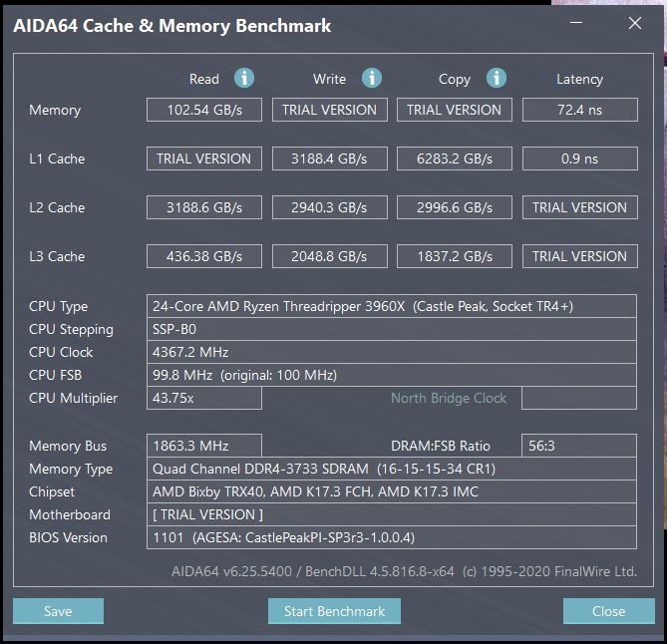Select L1 Cache Write 3188.4 GB/s
The width and height of the screenshot is (667, 644).
coord(330,159)
